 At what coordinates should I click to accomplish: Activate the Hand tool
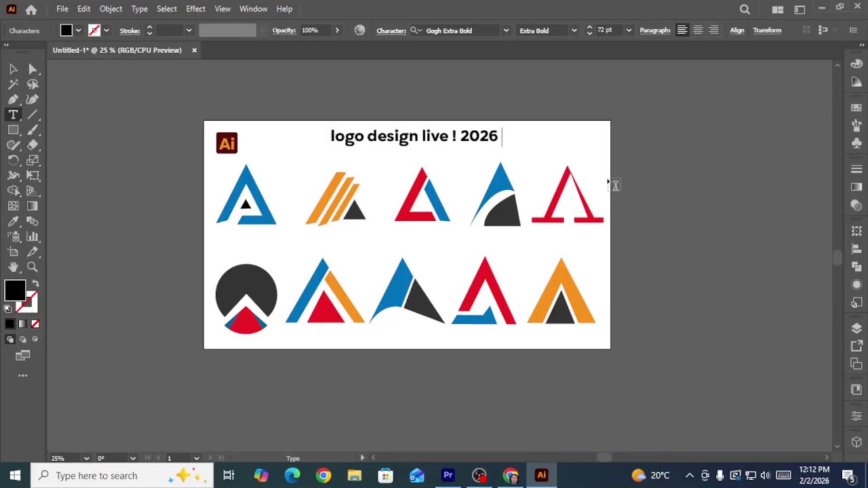tap(13, 267)
